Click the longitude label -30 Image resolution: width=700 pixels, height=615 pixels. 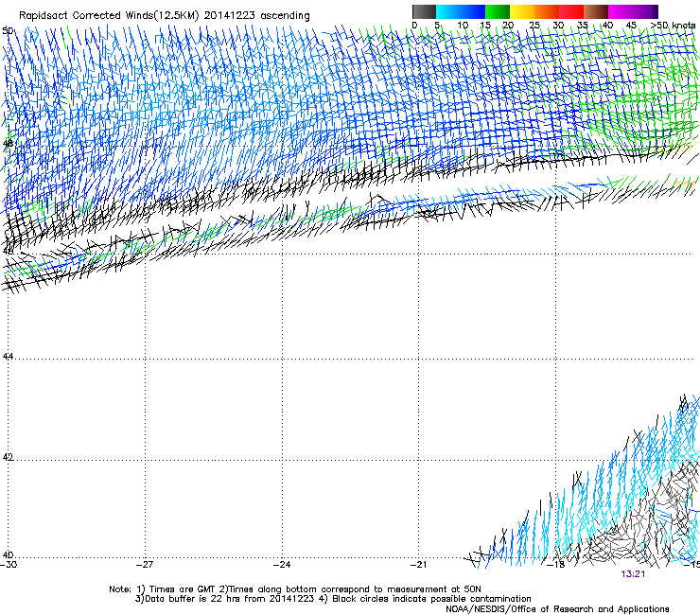click(x=9, y=565)
